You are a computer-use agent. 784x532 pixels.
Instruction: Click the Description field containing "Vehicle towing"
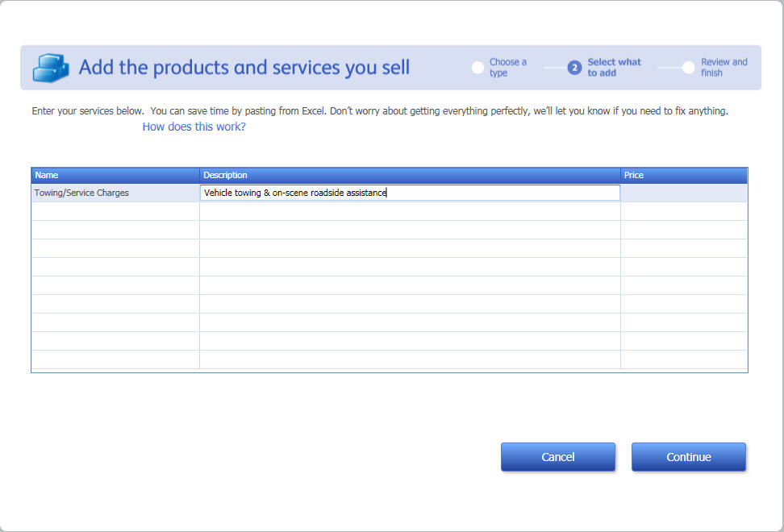(x=410, y=193)
